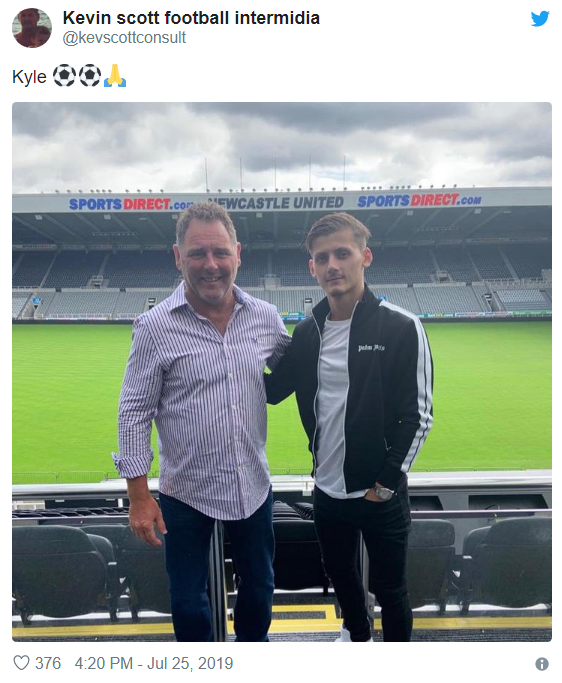Open the @kevscottconsult handle link

pyautogui.click(x=124, y=37)
